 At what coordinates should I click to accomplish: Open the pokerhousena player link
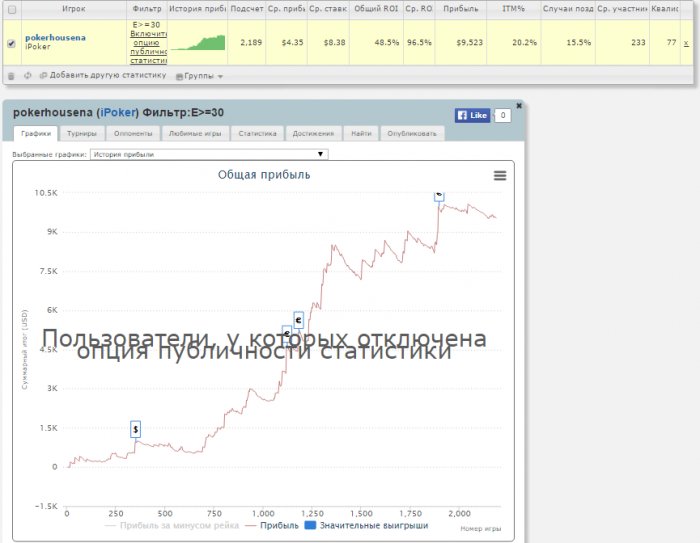[55, 38]
